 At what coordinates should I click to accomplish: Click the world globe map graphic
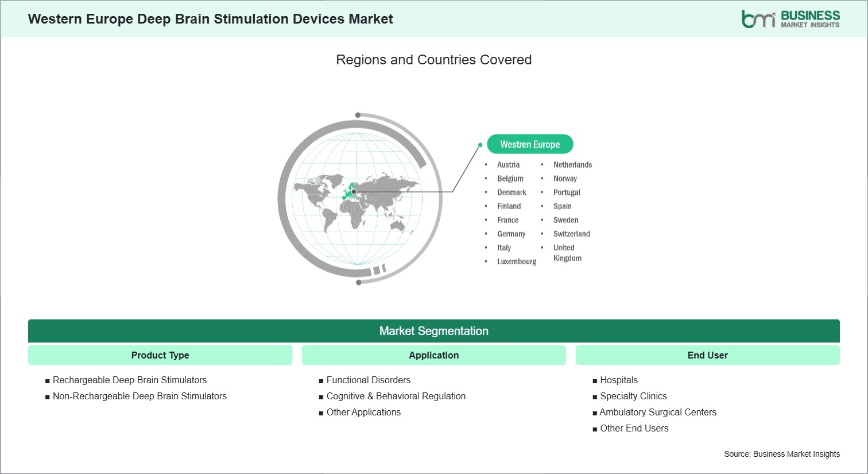point(360,199)
